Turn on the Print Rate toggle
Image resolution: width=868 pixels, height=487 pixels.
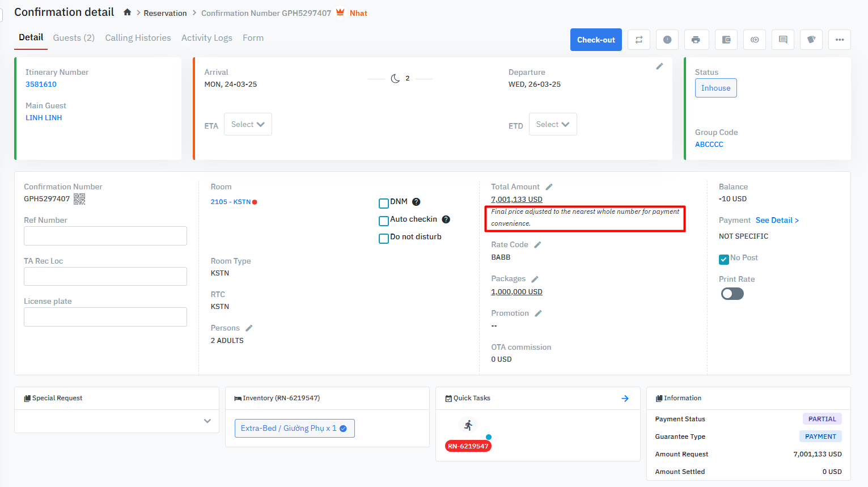point(732,294)
